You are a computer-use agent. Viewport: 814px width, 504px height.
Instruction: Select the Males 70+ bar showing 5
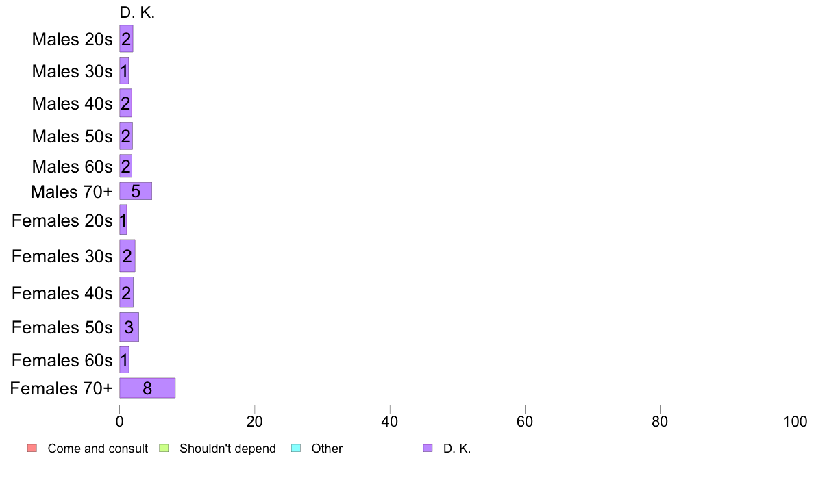(x=136, y=191)
